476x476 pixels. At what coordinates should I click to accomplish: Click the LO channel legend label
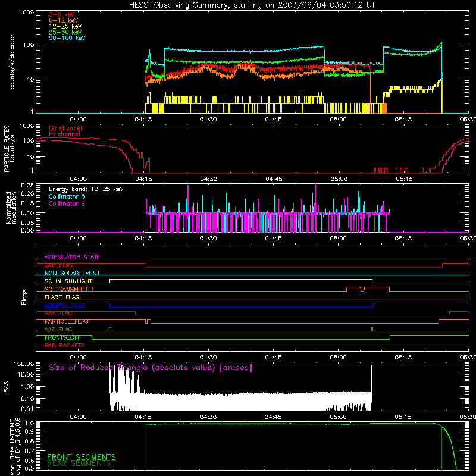tap(65, 128)
